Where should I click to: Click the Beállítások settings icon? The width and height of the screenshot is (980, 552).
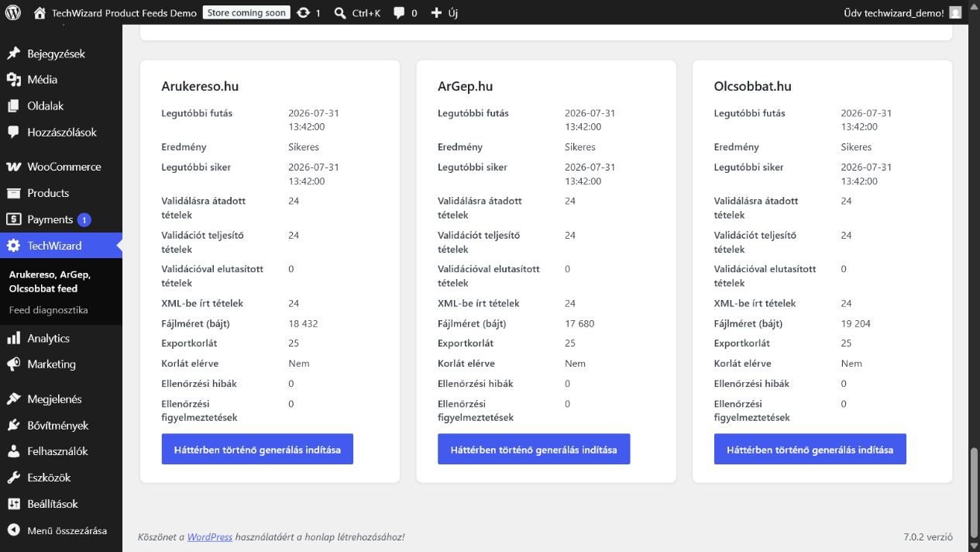pos(13,504)
